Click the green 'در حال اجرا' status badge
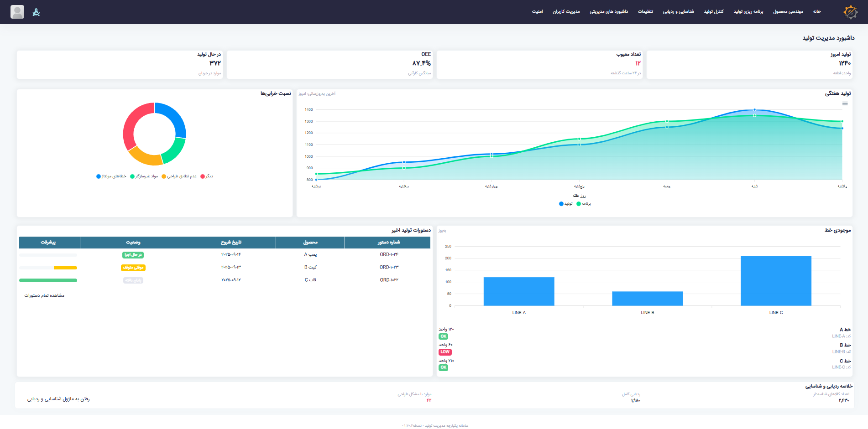The height and width of the screenshot is (429, 868). pos(133,255)
